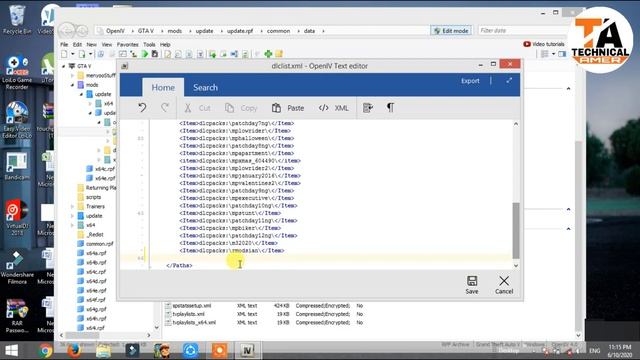Place cursor in the mpbiker line
The height and width of the screenshot is (360, 640).
click(230, 228)
